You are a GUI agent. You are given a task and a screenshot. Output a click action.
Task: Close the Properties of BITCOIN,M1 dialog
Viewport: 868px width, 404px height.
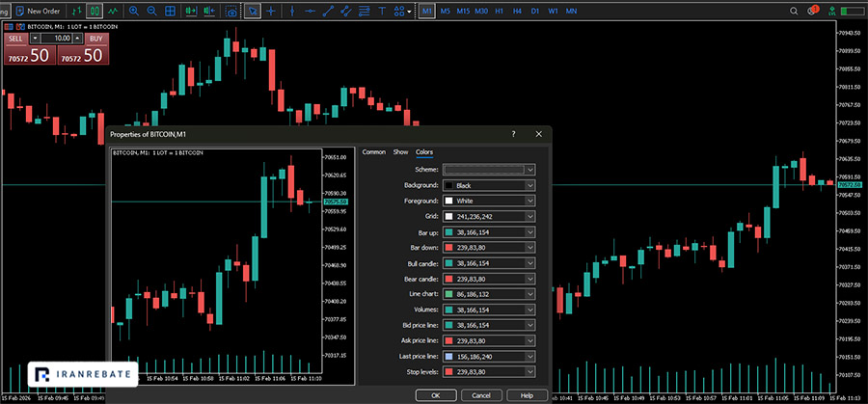click(x=538, y=134)
